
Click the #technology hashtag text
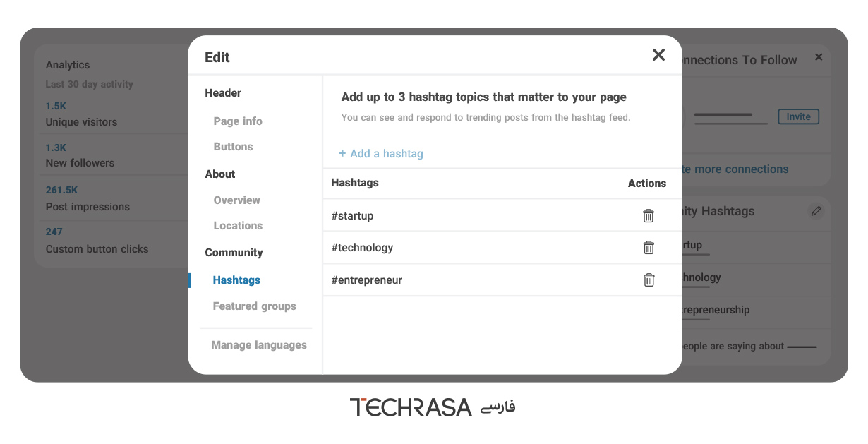[362, 248]
